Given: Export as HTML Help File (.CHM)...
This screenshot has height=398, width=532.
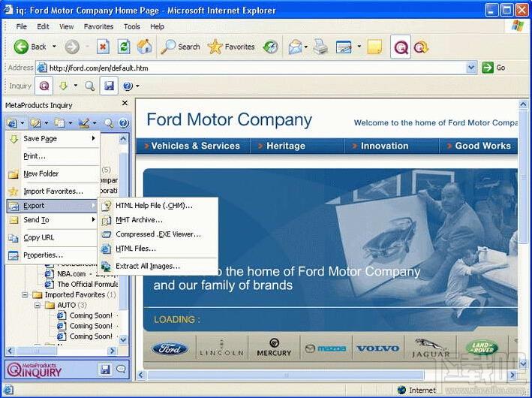Looking at the screenshot, I should (x=158, y=206).
